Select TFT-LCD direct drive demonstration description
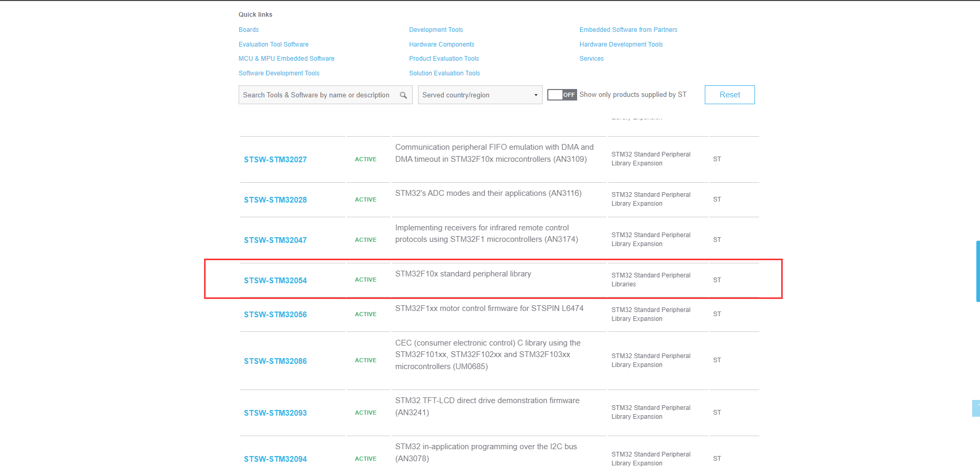 [x=487, y=406]
